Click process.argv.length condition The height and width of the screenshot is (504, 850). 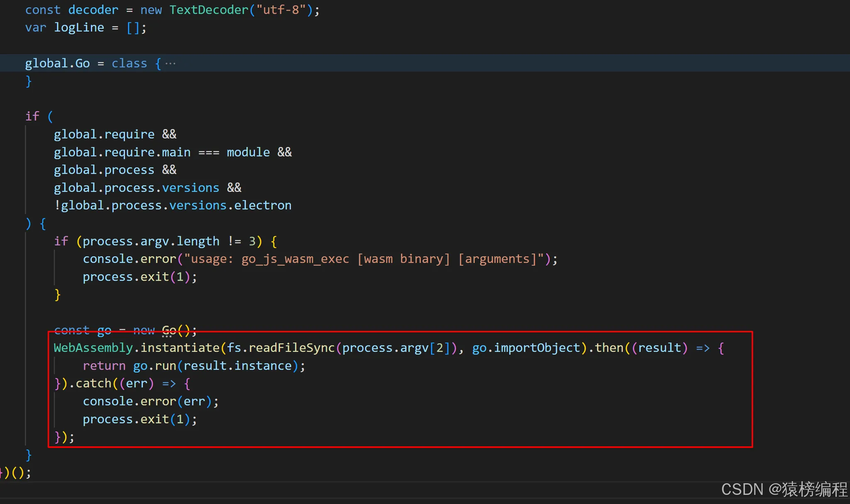(x=150, y=241)
